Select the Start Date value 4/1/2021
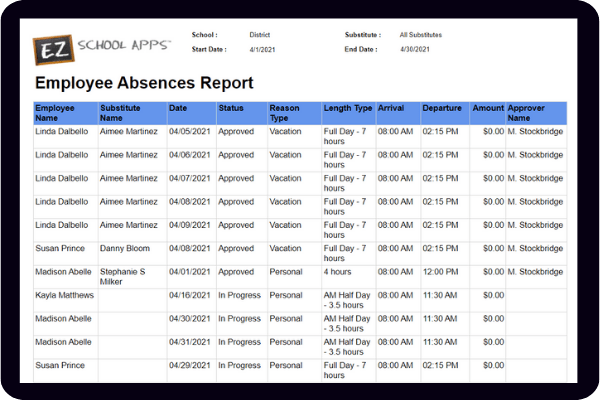Image resolution: width=600 pixels, height=400 pixels. coord(262,49)
